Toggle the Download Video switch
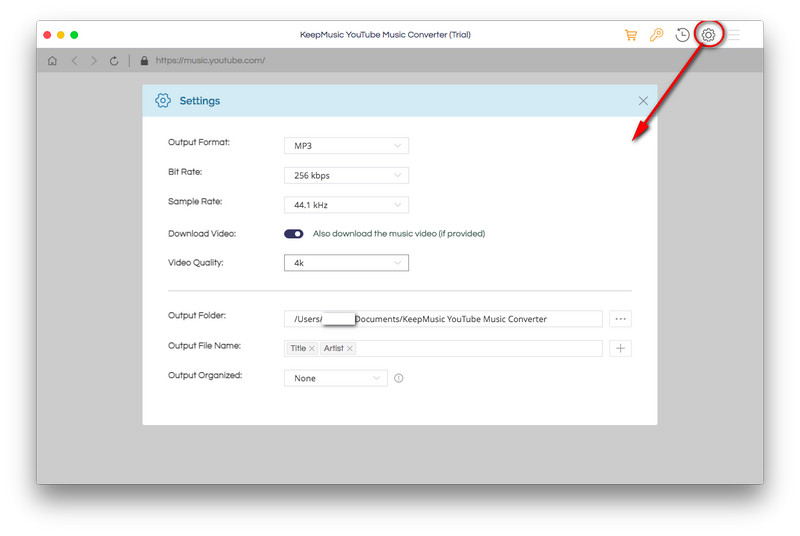This screenshot has width=800, height=536. [x=293, y=234]
